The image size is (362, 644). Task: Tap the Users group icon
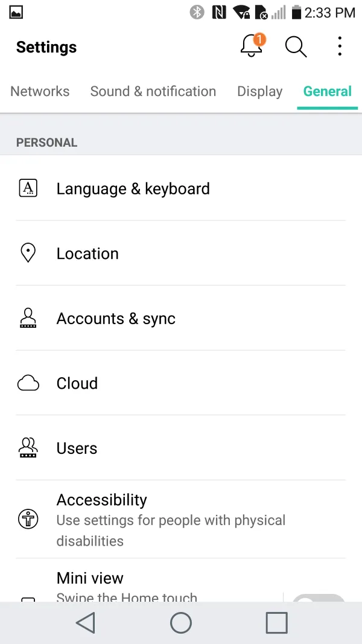28,448
